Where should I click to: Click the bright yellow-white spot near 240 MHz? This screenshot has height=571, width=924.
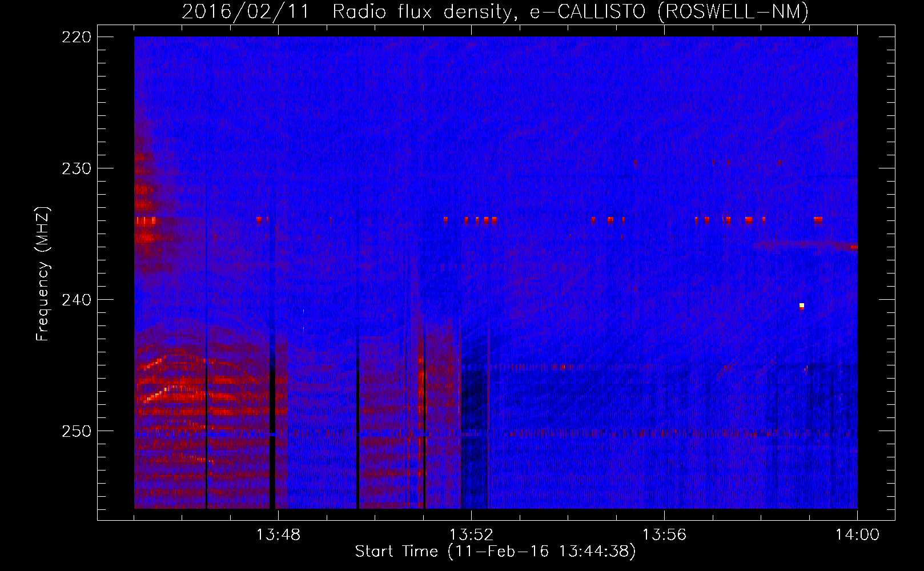point(802,306)
